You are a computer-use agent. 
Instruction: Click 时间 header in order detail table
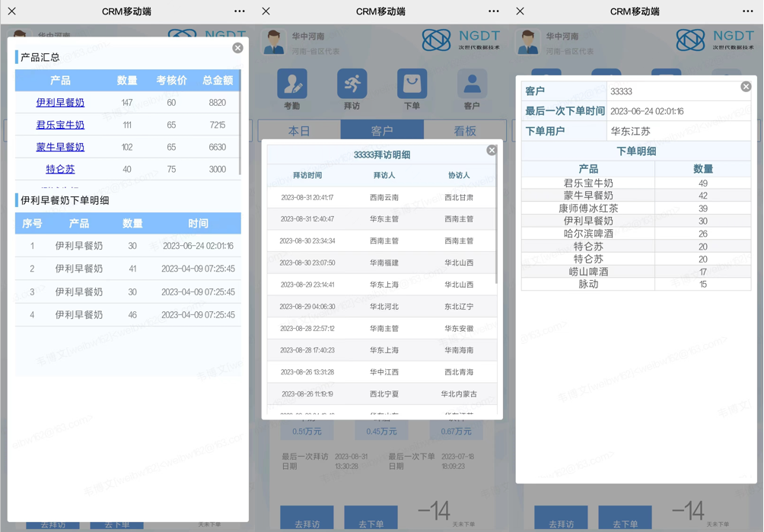[x=199, y=223]
